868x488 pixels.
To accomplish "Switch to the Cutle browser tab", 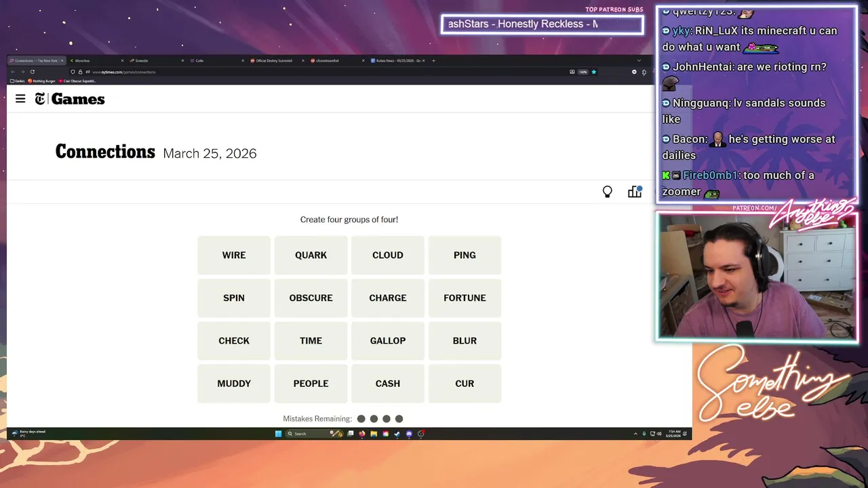I will coord(217,60).
